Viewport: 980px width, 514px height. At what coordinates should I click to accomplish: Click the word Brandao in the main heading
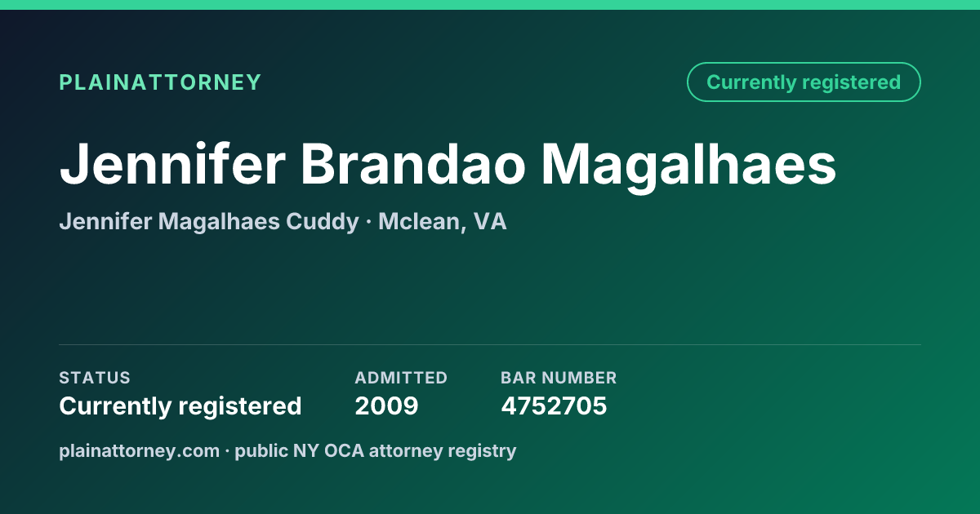pos(412,166)
